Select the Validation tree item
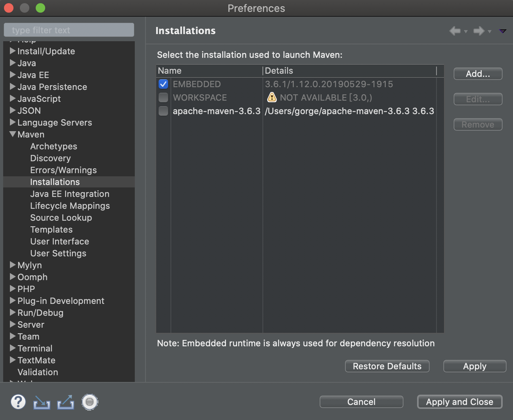 pos(38,372)
